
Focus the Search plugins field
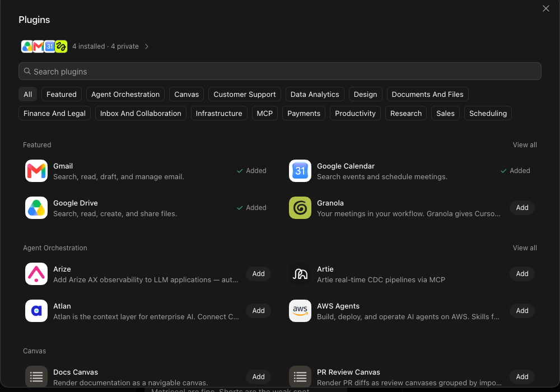point(280,72)
